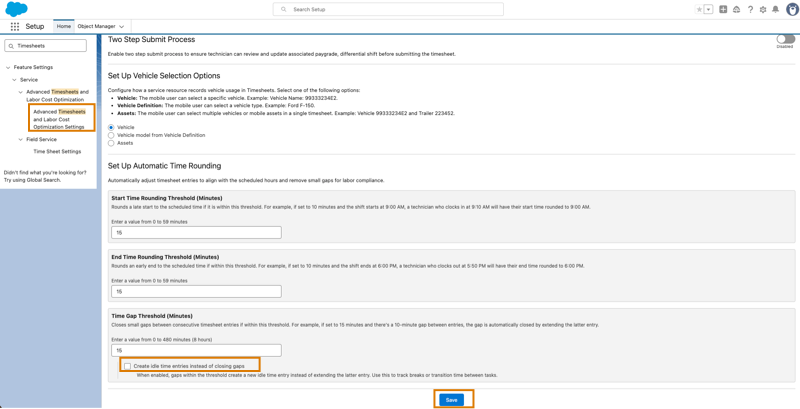Viewport: 800px width, 409px height.
Task: Click the Start Time Rounding Threshold (Minutes) label
Action: [x=167, y=198]
